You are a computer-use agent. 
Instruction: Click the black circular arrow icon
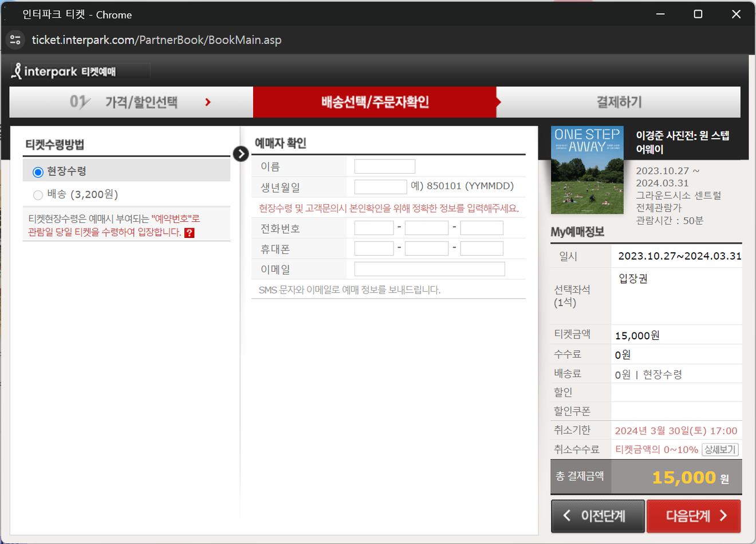coord(241,154)
